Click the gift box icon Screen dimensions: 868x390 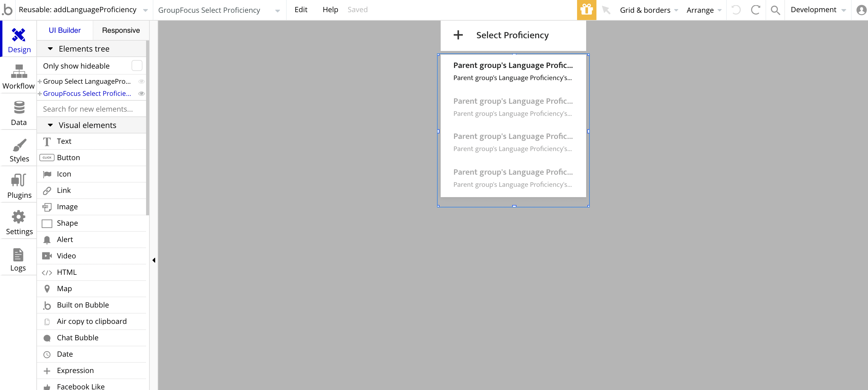pyautogui.click(x=586, y=10)
